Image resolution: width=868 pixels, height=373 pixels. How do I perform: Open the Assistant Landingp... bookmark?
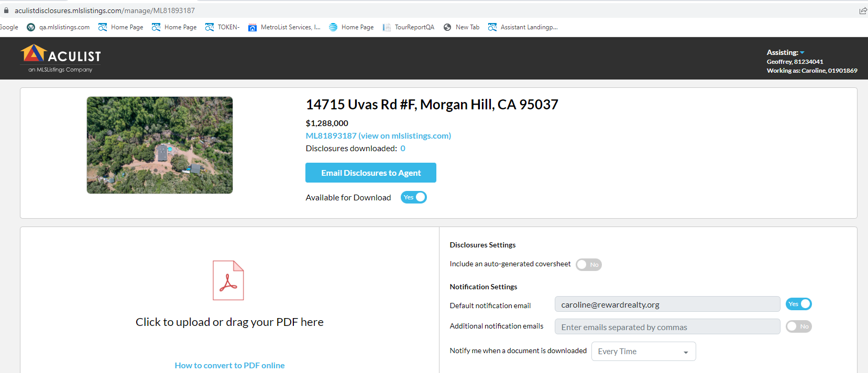coord(523,27)
